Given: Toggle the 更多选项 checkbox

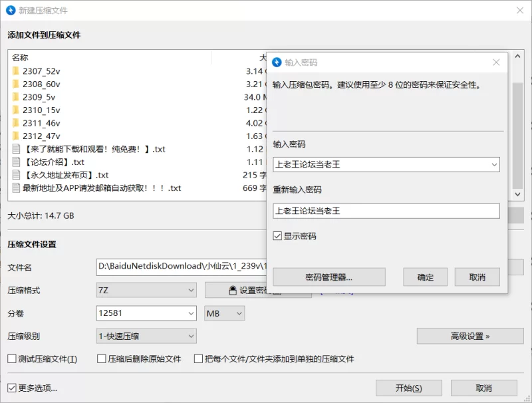Looking at the screenshot, I should (12, 388).
